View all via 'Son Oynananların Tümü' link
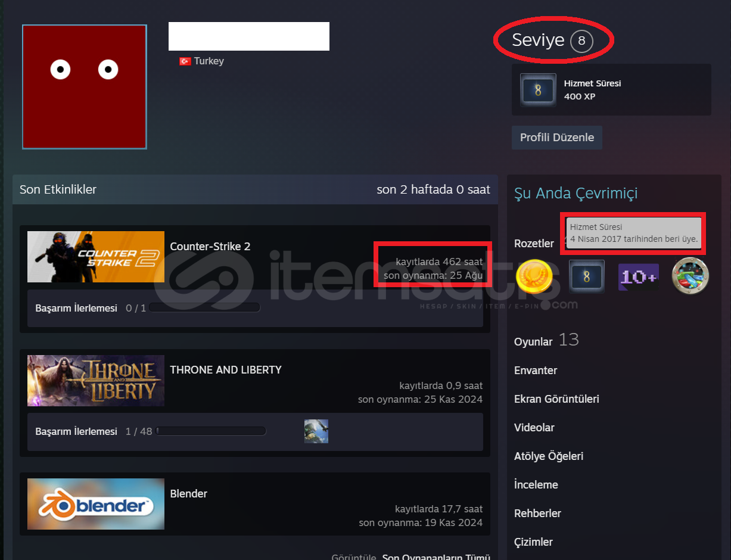 [x=436, y=558]
